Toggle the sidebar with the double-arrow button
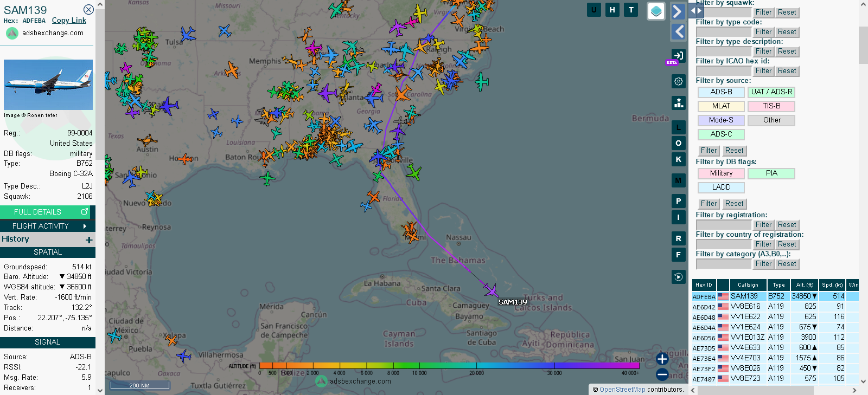This screenshot has width=868, height=395. [x=696, y=10]
